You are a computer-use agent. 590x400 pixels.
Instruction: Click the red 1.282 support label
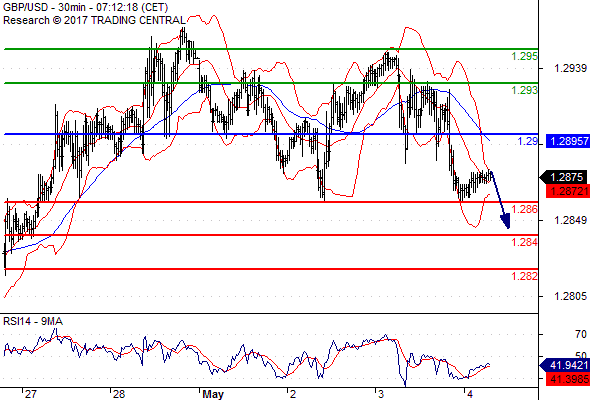click(525, 276)
